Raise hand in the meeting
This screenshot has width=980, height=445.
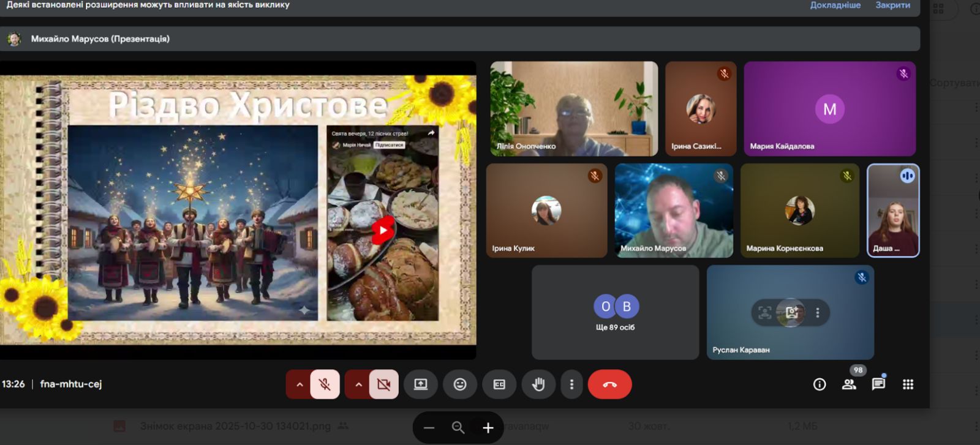point(538,384)
